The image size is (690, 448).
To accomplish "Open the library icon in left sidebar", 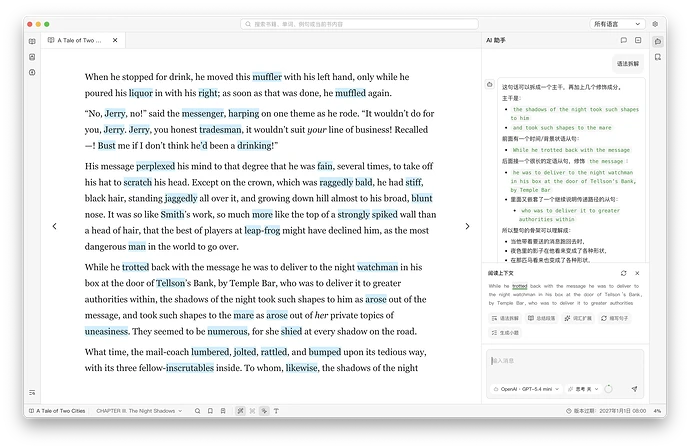I will click(x=32, y=41).
